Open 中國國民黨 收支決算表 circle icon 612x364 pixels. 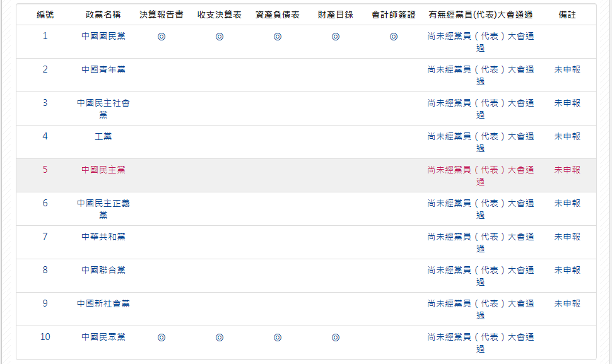[220, 37]
